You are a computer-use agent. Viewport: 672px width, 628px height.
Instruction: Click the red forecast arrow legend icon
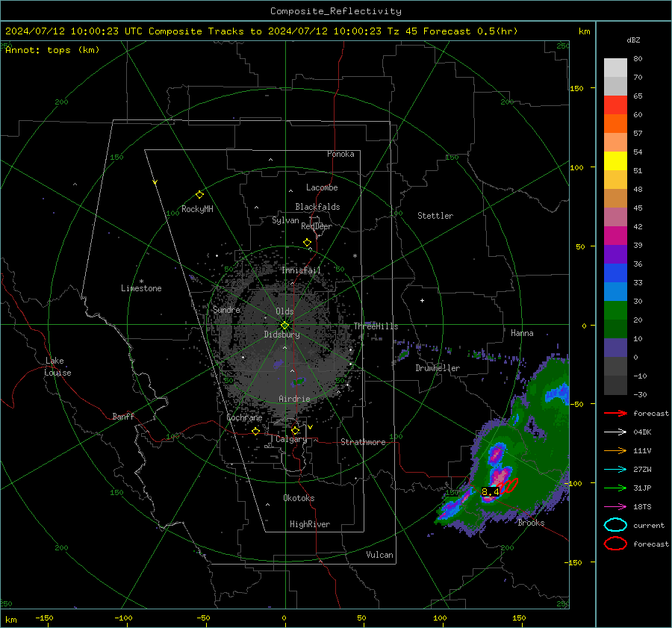(615, 413)
